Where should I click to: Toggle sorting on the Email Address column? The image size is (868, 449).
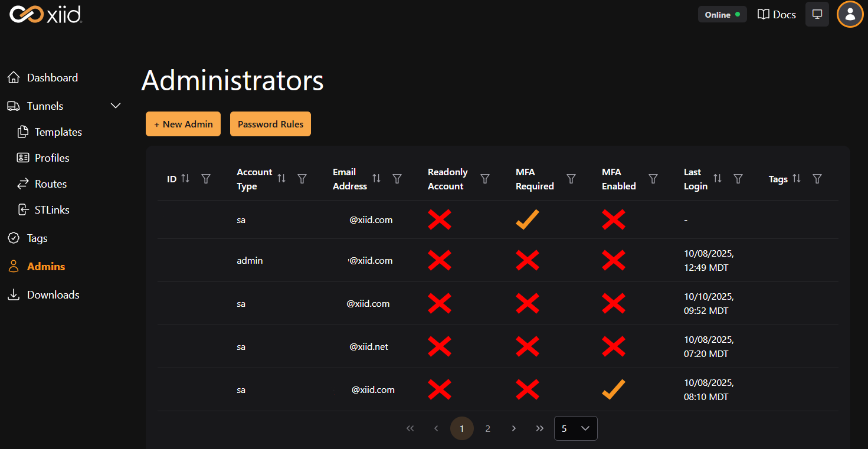point(377,179)
